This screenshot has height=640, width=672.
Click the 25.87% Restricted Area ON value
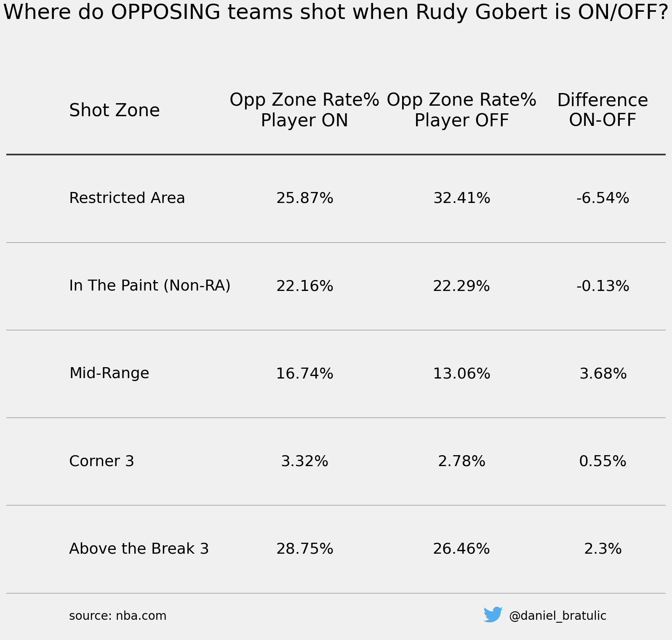click(305, 198)
